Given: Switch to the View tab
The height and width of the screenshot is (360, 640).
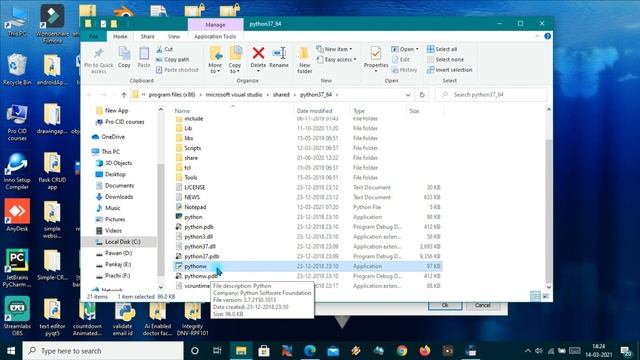Looking at the screenshot, I should (x=173, y=36).
